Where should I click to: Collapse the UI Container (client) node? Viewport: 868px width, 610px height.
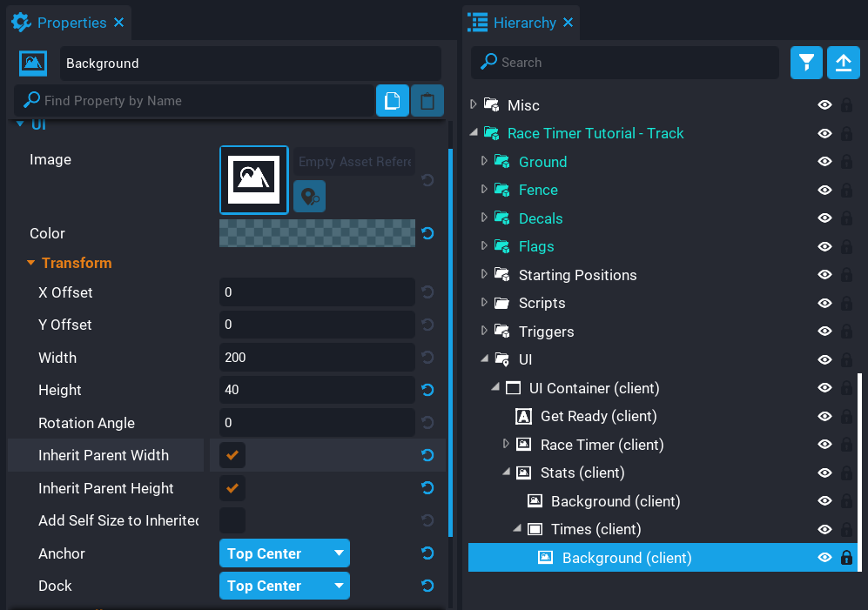tap(494, 387)
